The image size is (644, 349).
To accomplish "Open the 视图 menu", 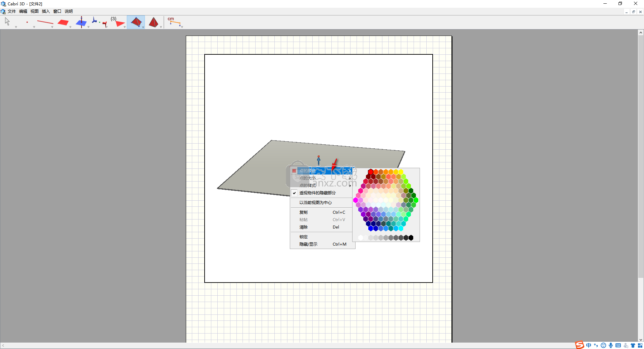I will [x=35, y=11].
